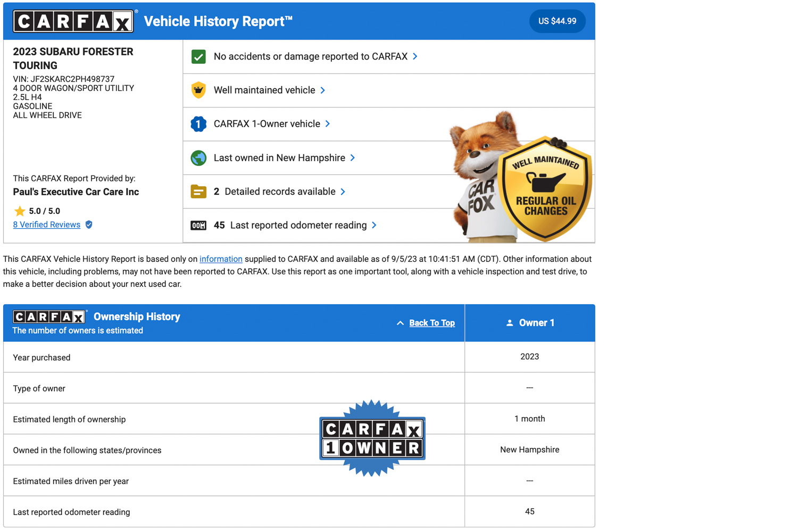798x532 pixels.
Task: Expand the CARFAX 1-Owner vehicle chevron
Action: point(328,124)
